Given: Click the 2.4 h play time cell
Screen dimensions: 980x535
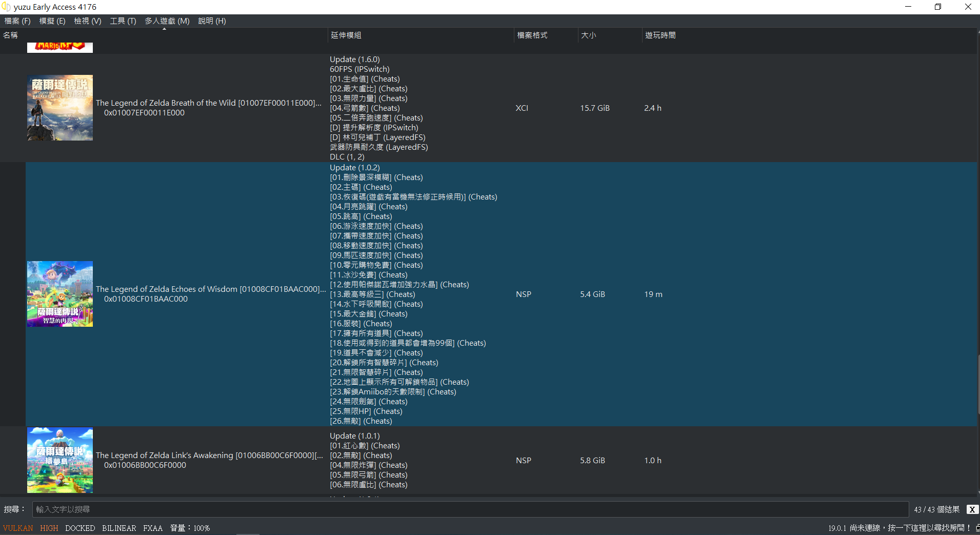Looking at the screenshot, I should coord(653,108).
